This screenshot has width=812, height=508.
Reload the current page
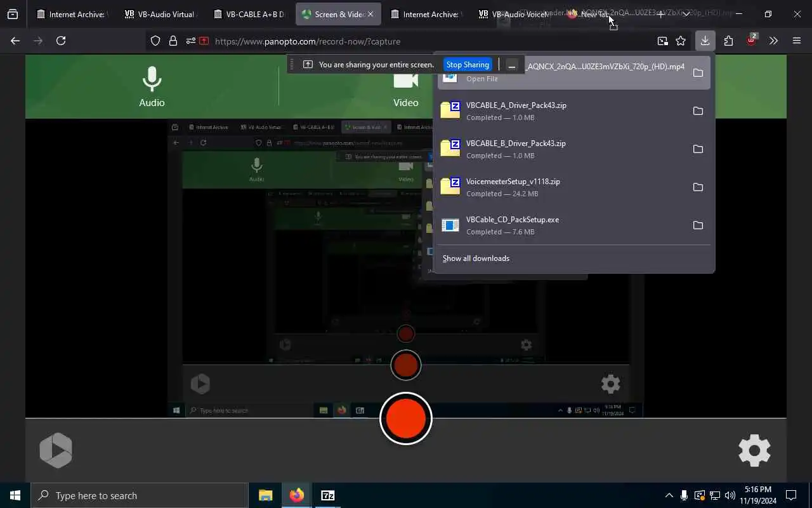pos(61,41)
